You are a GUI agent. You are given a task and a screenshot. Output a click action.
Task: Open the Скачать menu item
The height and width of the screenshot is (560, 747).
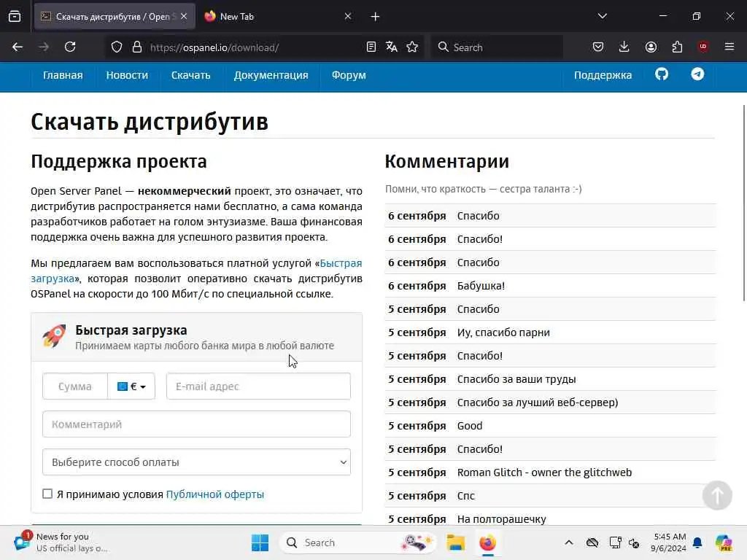coord(190,75)
